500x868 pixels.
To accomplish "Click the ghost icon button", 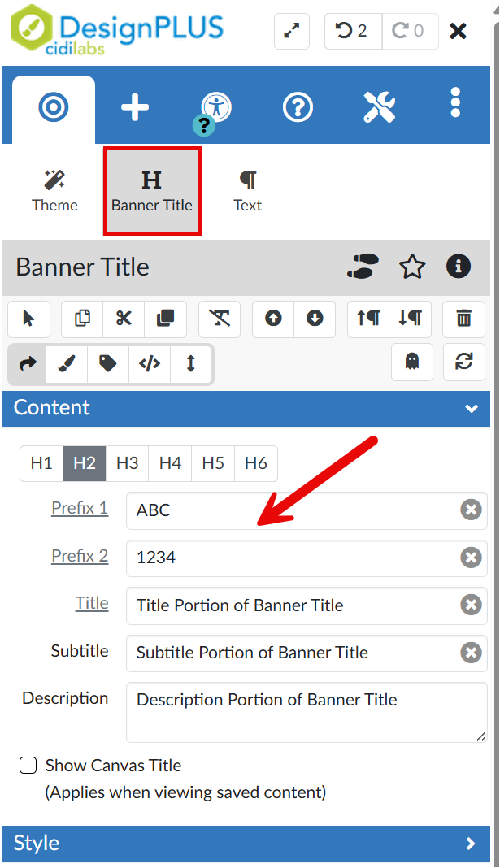I will [412, 362].
